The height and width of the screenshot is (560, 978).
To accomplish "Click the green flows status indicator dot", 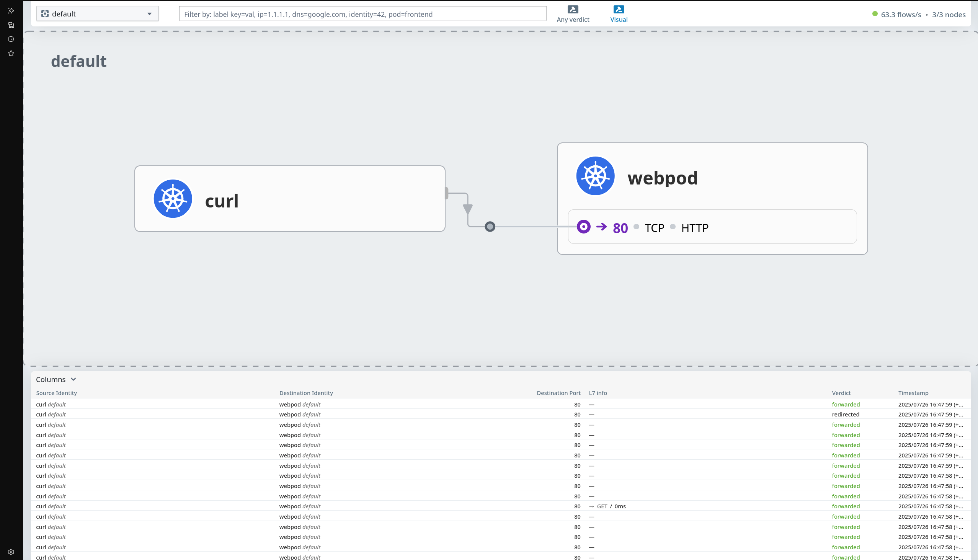I will tap(875, 14).
